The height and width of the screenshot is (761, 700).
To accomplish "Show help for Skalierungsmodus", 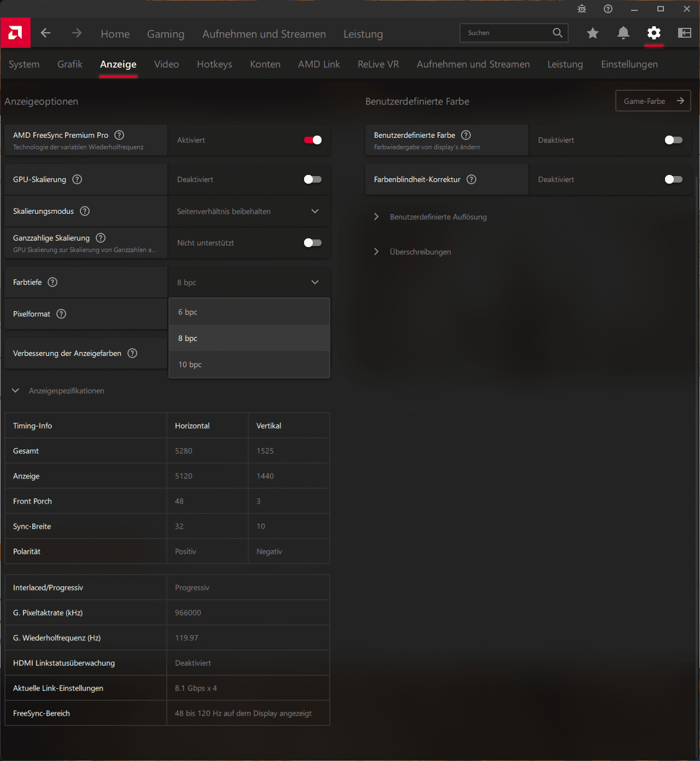I will [85, 211].
